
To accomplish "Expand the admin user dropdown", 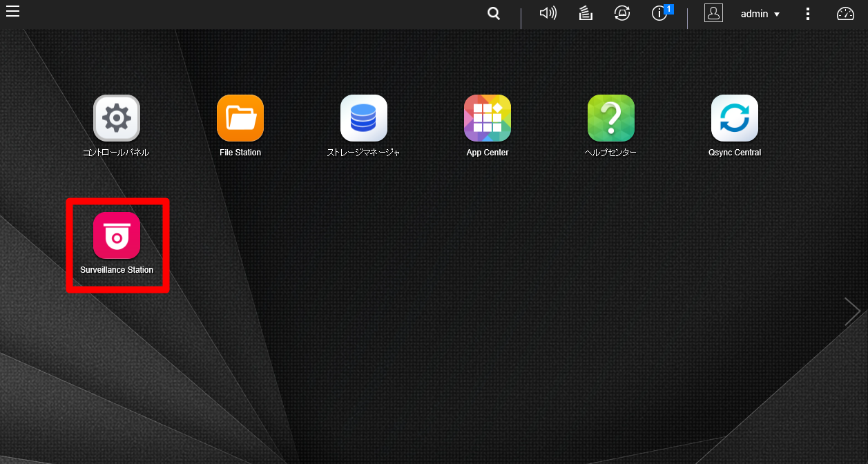I will 760,14.
